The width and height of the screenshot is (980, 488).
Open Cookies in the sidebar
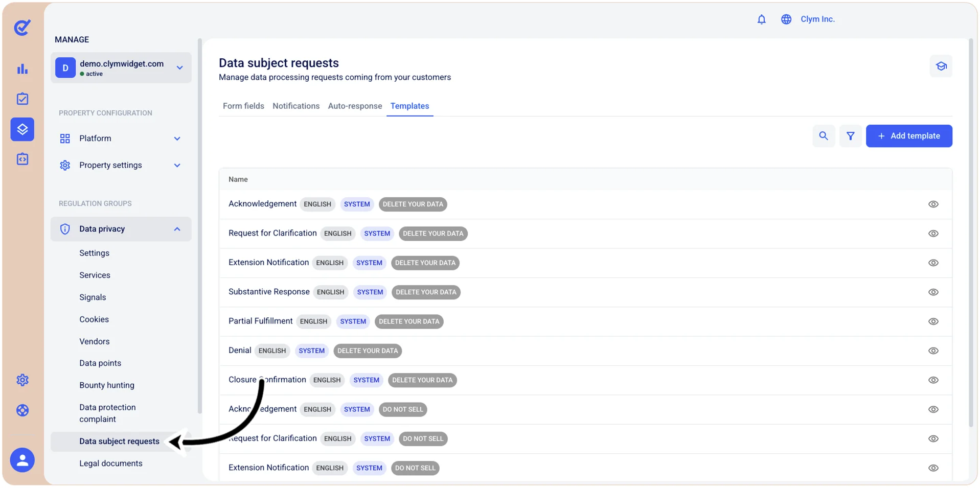94,319
